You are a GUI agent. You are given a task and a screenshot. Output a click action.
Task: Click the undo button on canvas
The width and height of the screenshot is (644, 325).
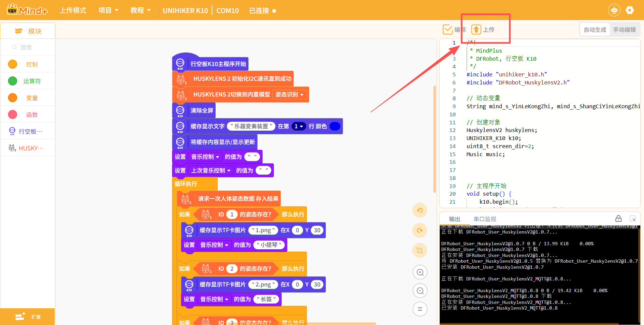pos(420,210)
